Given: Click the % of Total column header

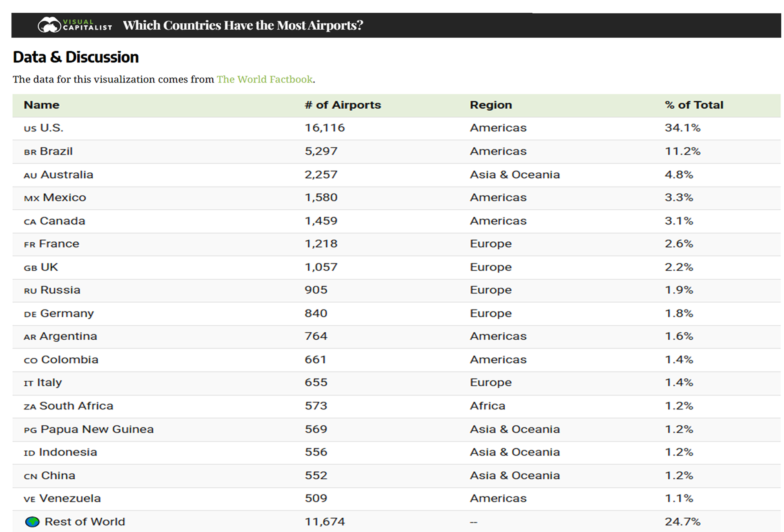Looking at the screenshot, I should click(694, 105).
